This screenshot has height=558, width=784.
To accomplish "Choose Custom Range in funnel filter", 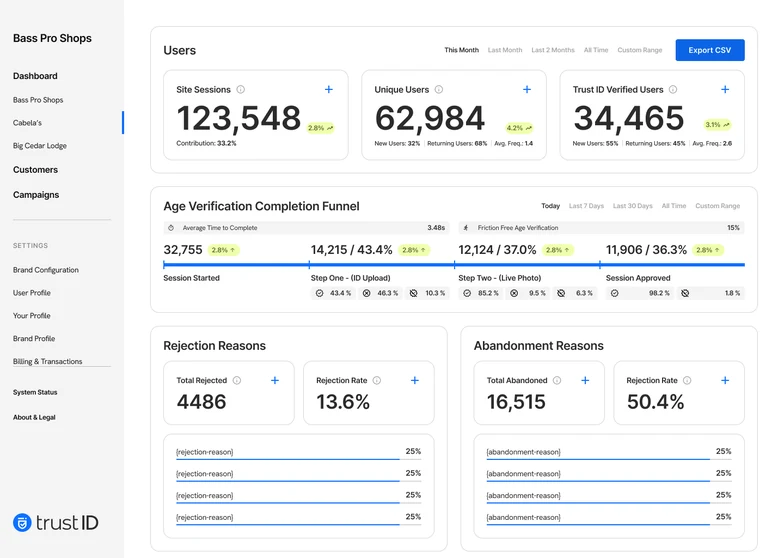I will click(x=718, y=206).
